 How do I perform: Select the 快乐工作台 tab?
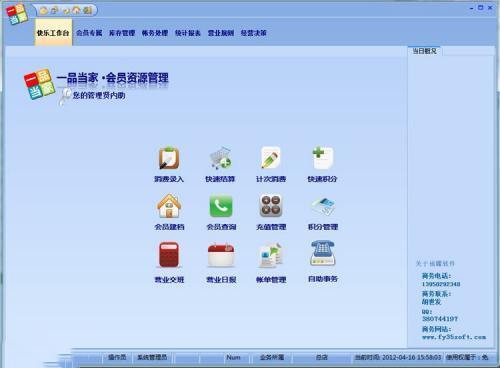[x=53, y=33]
